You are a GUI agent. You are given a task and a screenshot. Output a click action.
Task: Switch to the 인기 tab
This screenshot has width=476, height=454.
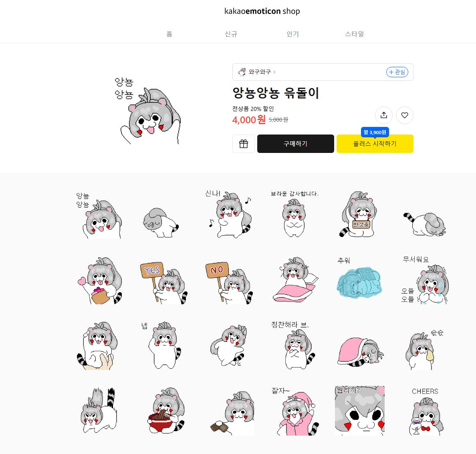(x=292, y=34)
